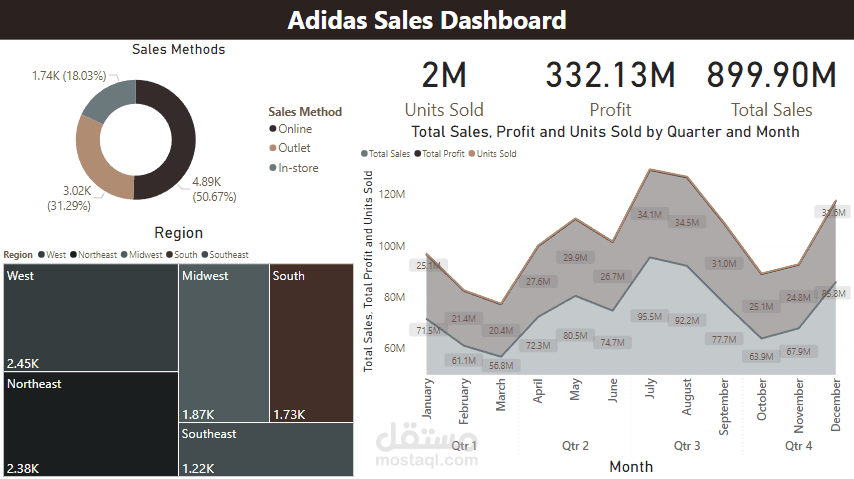Click the South treemap block
Screen dimensions: 854x479
[x=312, y=343]
